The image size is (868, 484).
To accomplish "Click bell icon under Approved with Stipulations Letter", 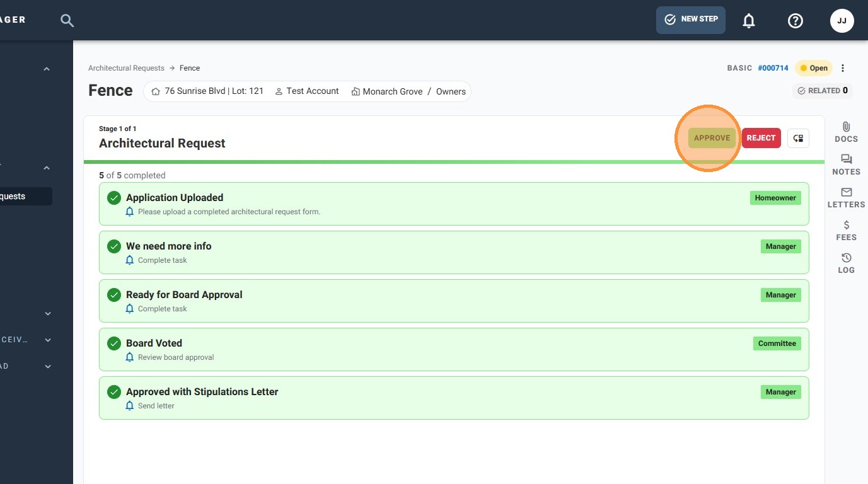I will click(x=130, y=406).
